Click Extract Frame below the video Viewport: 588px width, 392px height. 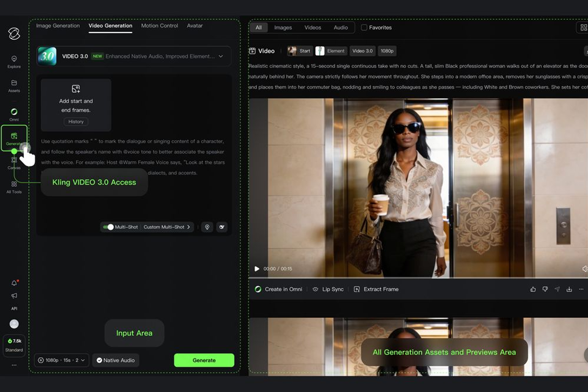(376, 289)
